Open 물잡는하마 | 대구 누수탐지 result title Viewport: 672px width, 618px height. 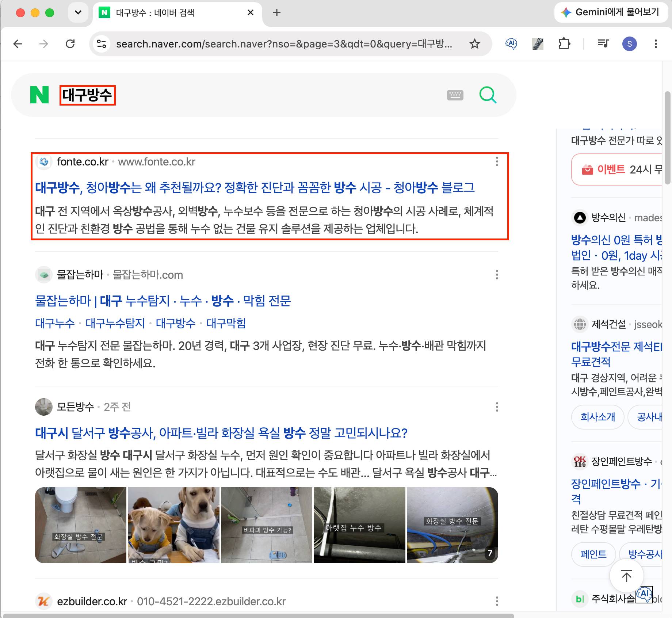[x=163, y=301]
